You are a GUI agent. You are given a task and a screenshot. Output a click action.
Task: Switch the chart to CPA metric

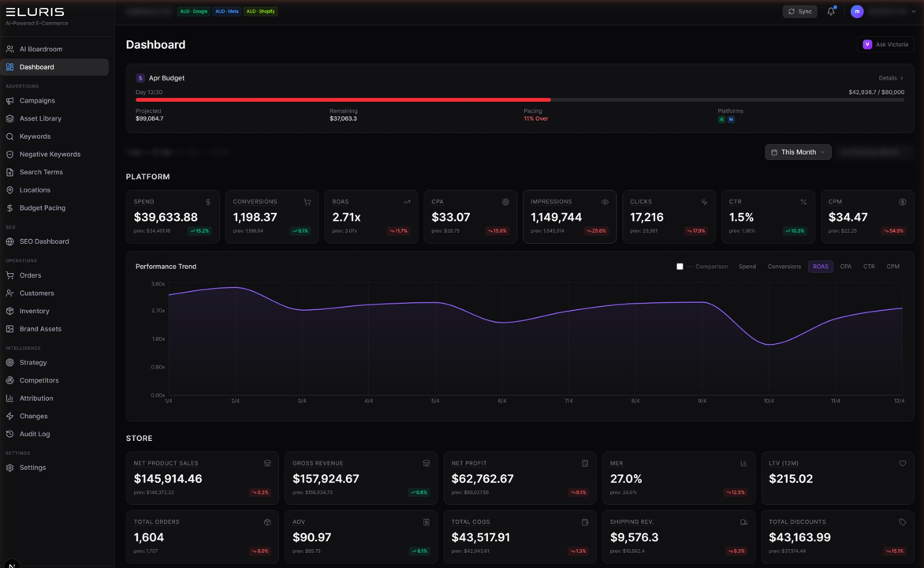[x=846, y=266]
